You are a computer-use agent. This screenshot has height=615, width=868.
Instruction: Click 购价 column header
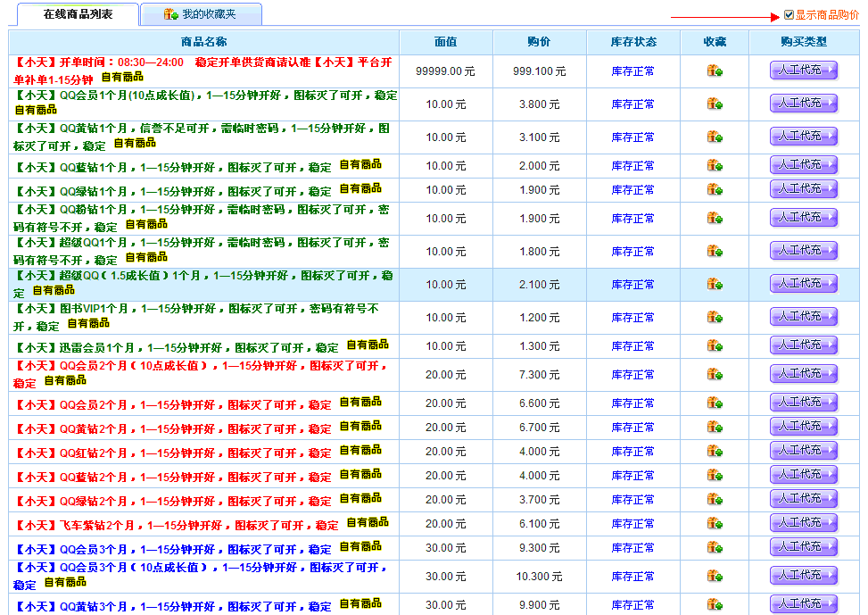point(539,42)
